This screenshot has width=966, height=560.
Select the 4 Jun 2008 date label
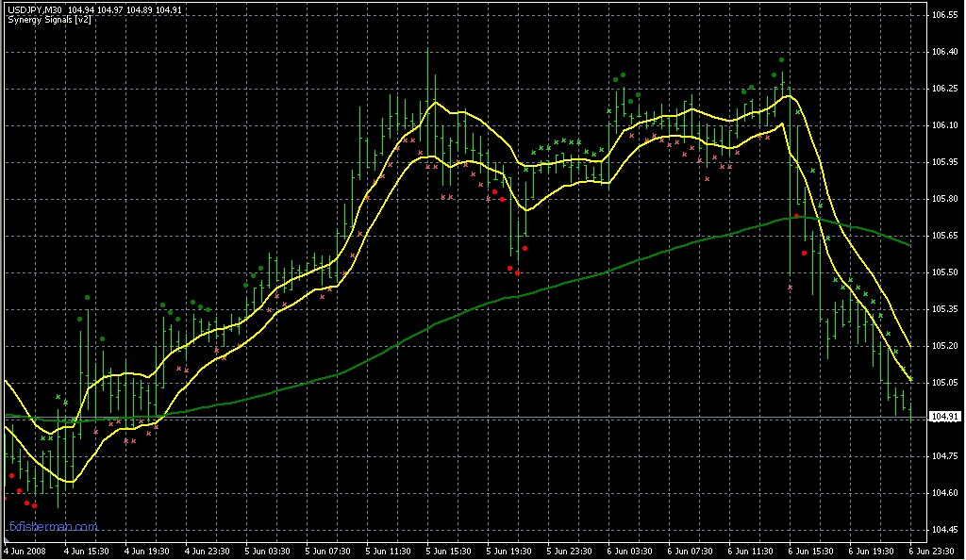pos(25,551)
